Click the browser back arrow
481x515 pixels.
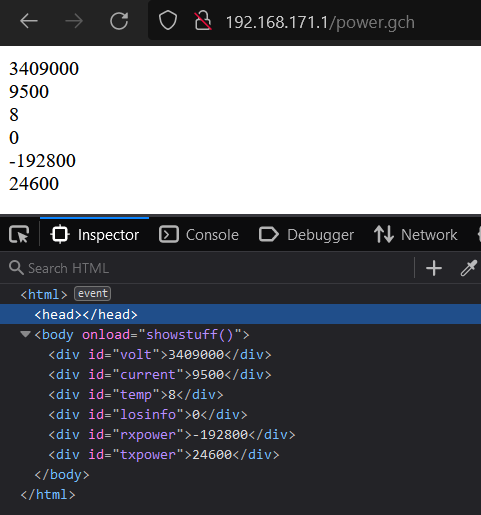[29, 21]
